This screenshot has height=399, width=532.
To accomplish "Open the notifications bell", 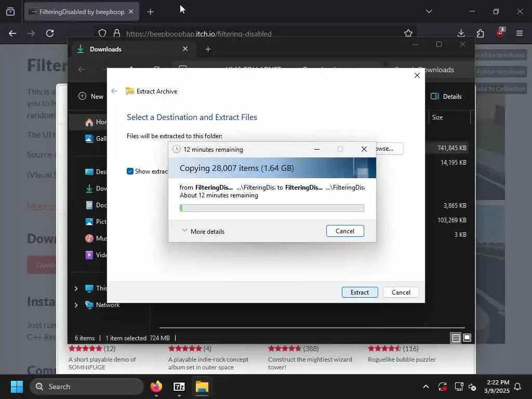I will click(x=518, y=387).
